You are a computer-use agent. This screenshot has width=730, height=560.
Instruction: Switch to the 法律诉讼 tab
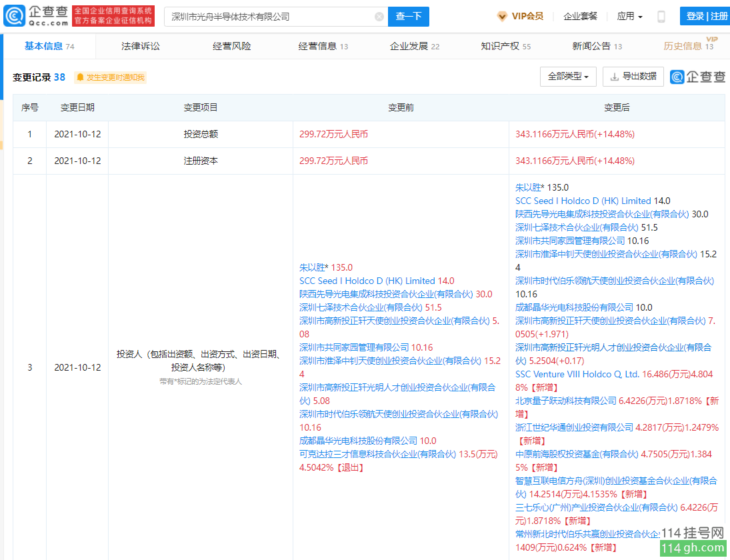click(x=141, y=46)
